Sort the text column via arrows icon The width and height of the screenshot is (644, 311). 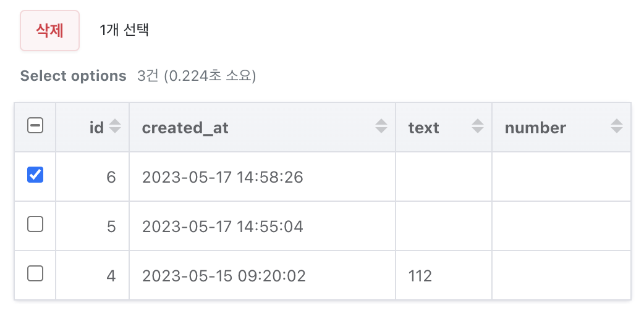pos(478,126)
